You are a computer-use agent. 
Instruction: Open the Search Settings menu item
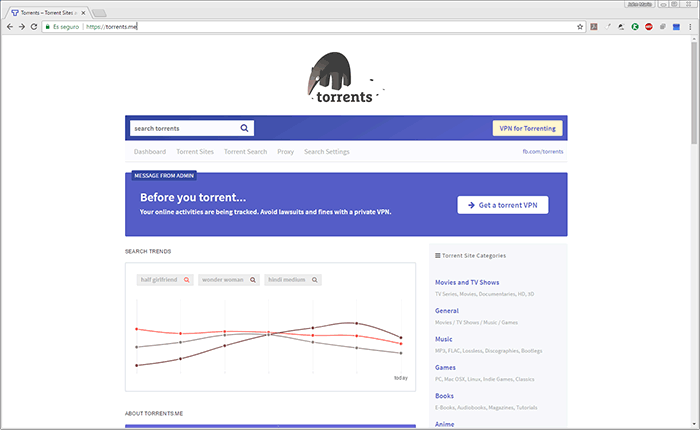pos(326,152)
